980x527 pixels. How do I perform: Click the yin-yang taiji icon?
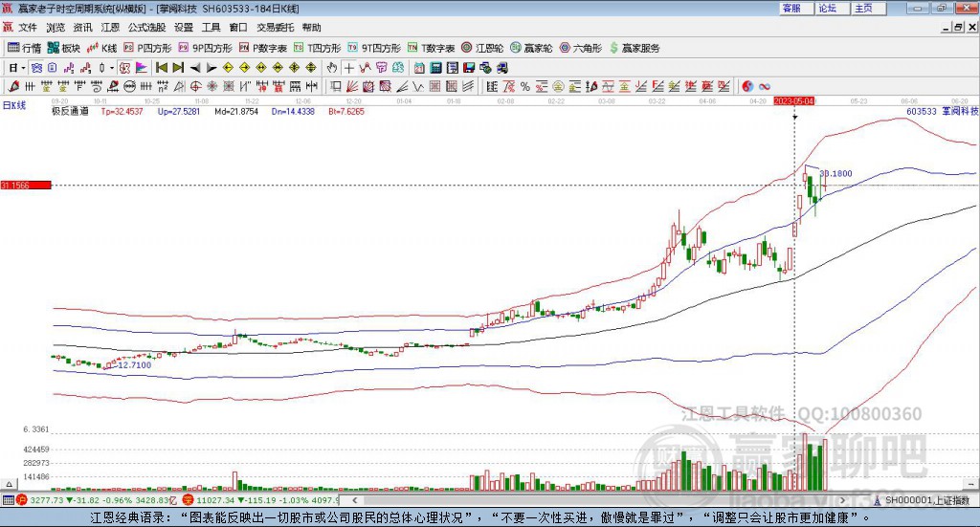click(x=747, y=87)
